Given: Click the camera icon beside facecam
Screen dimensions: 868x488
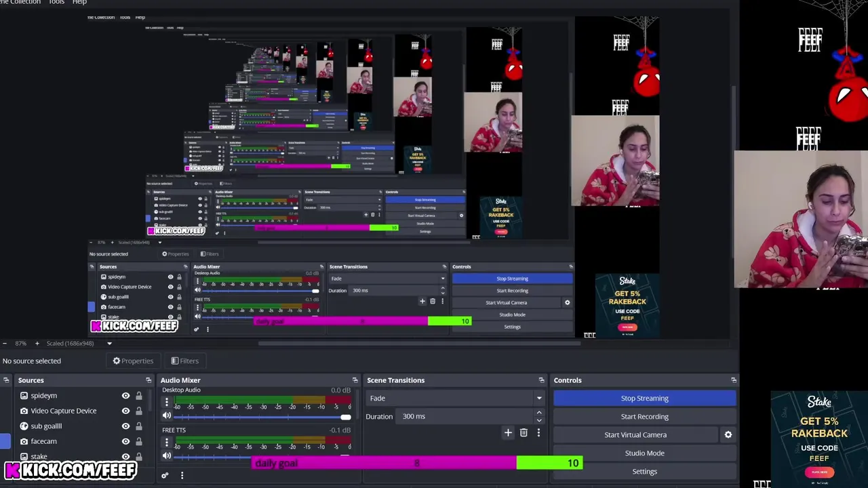Looking at the screenshot, I should [24, 441].
